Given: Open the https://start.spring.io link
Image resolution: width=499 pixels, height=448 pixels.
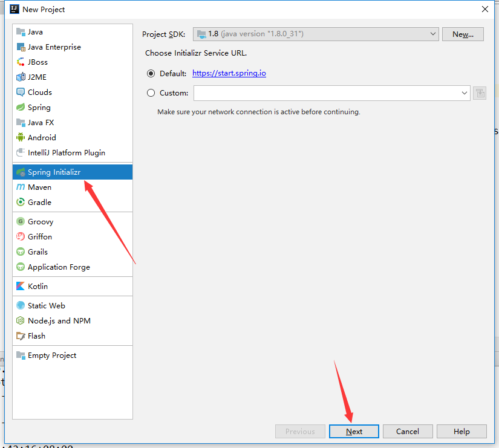Looking at the screenshot, I should (229, 73).
